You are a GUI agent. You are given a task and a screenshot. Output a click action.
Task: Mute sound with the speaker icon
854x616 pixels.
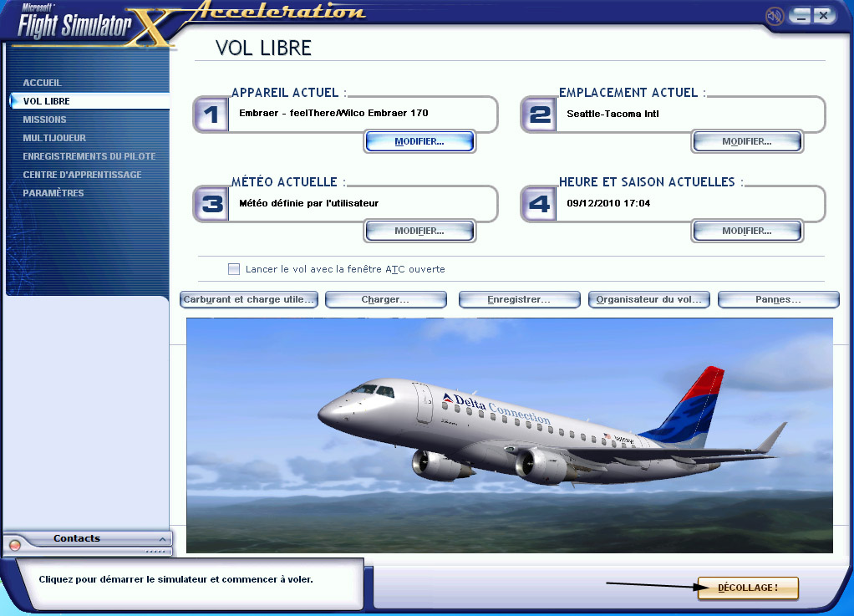click(x=774, y=17)
